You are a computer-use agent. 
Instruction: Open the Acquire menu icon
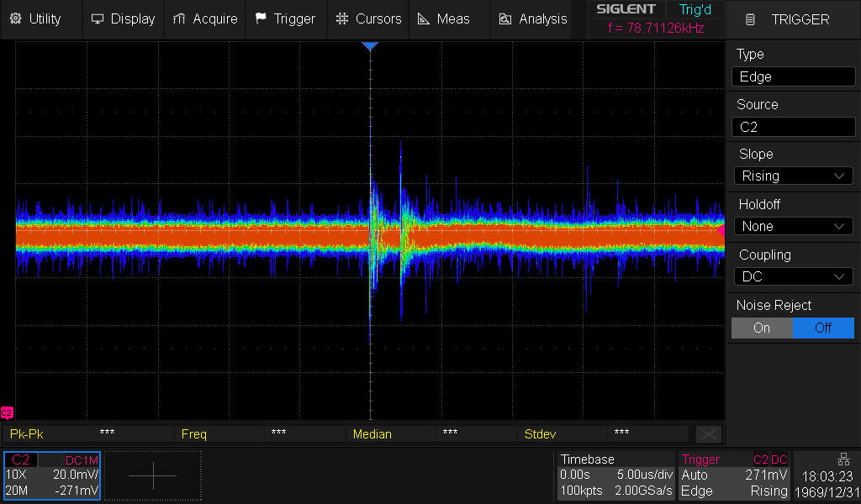click(x=179, y=18)
